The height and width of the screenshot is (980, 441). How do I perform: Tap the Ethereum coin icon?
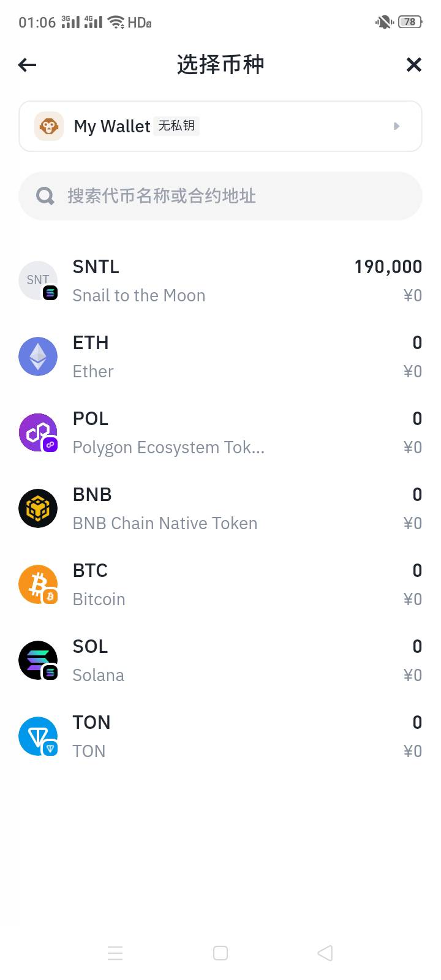pos(38,356)
